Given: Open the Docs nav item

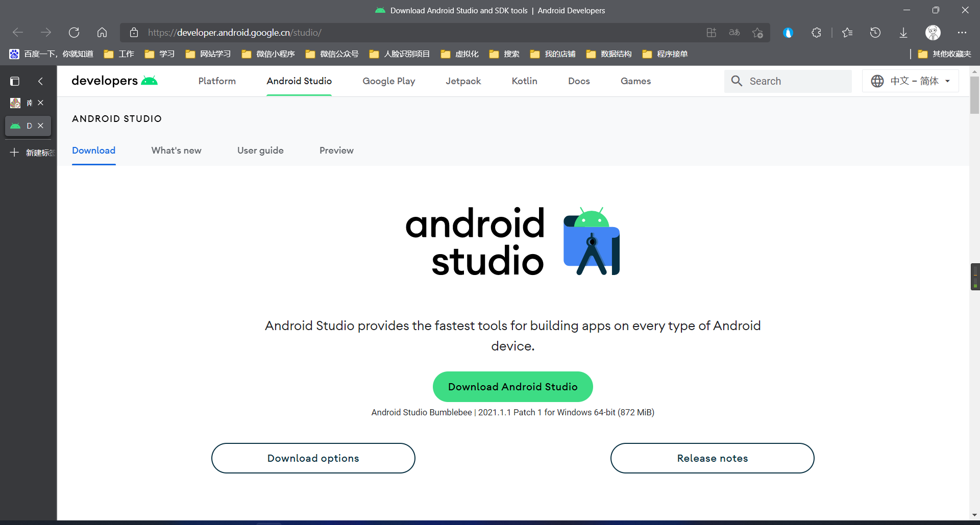Looking at the screenshot, I should [x=579, y=81].
